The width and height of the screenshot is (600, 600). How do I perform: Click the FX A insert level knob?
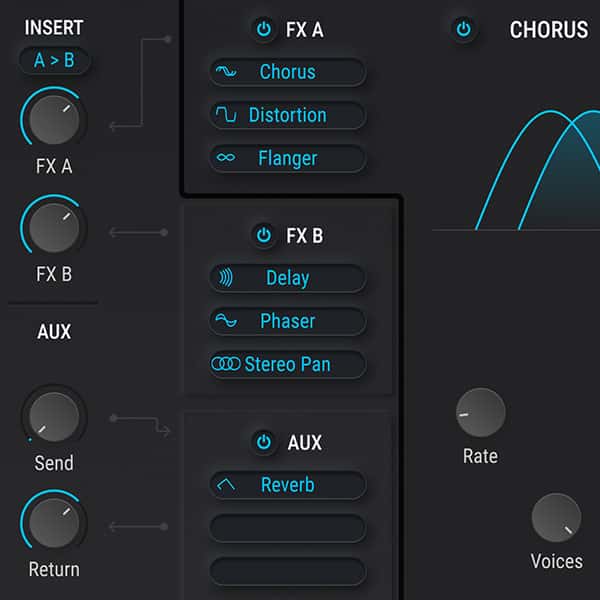tap(54, 120)
